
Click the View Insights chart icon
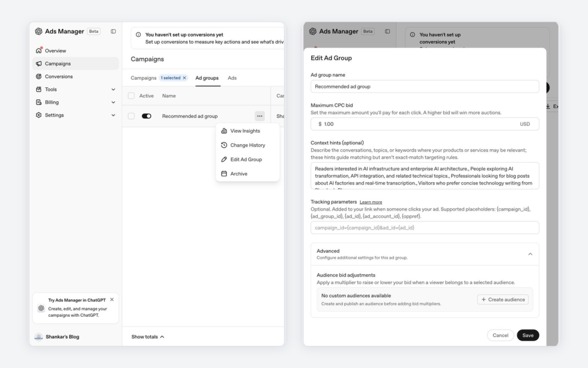(224, 131)
